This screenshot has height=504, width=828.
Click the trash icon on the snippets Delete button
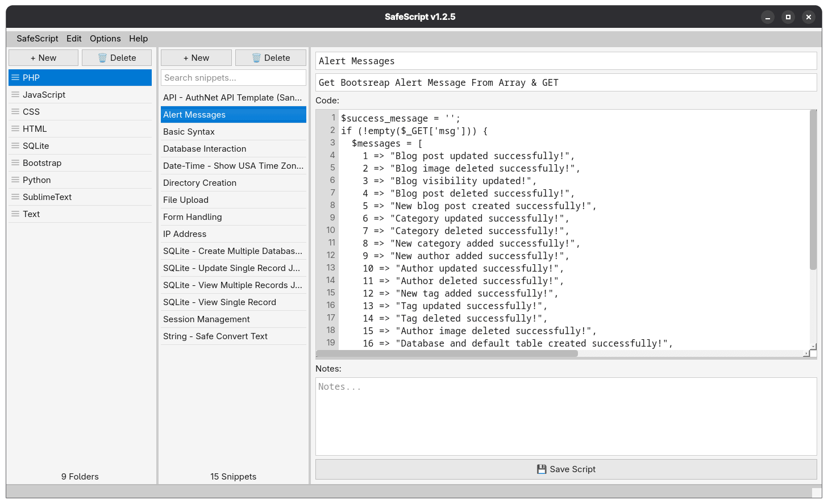click(257, 57)
